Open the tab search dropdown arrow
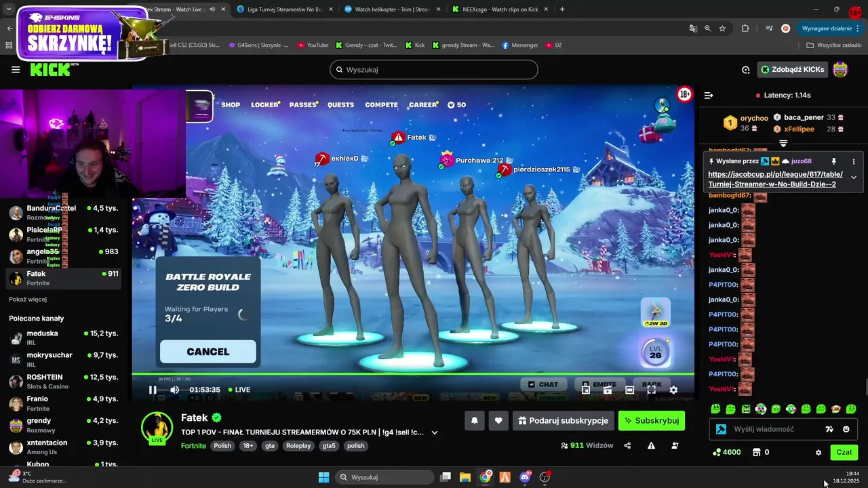The width and height of the screenshot is (868, 488). point(9,9)
